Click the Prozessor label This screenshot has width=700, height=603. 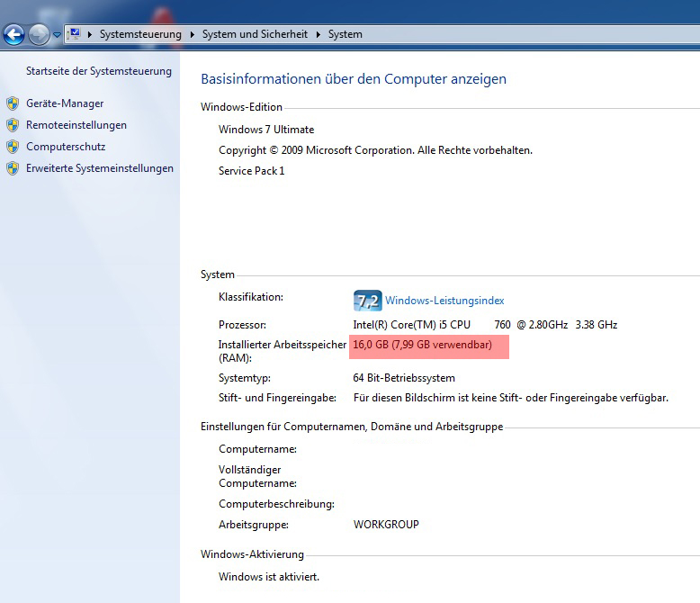pos(242,325)
